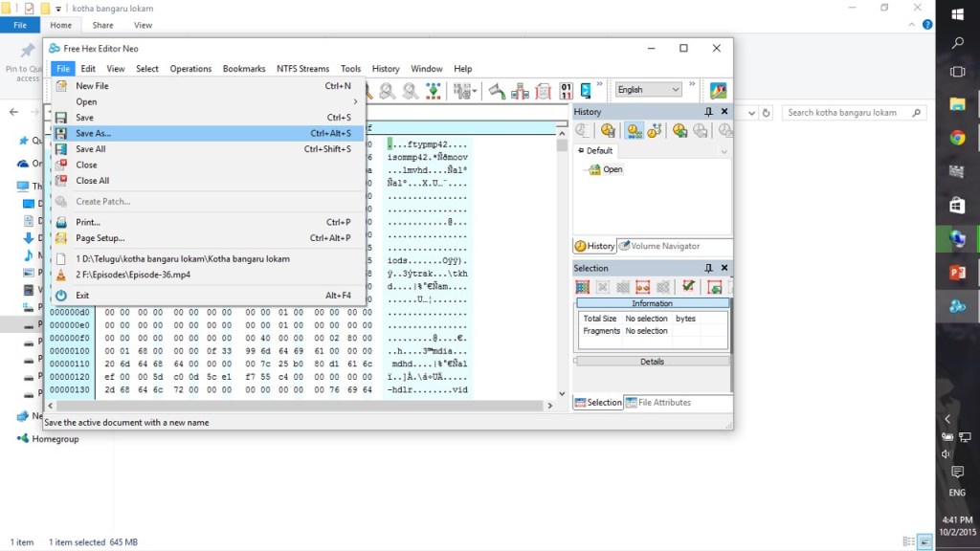Switch to the Selection bottom tab
The width and height of the screenshot is (980, 551).
[x=598, y=403]
